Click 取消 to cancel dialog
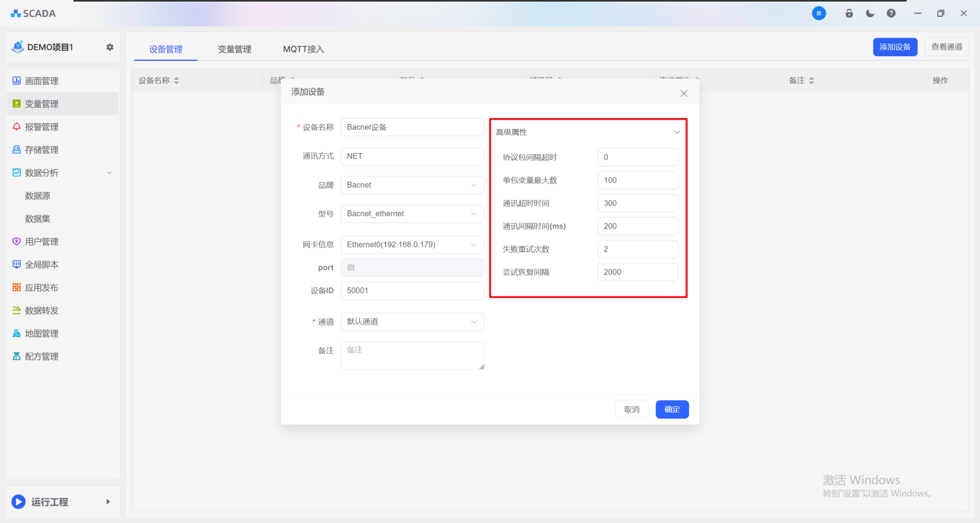Screen dimensions: 980x523 [632, 410]
